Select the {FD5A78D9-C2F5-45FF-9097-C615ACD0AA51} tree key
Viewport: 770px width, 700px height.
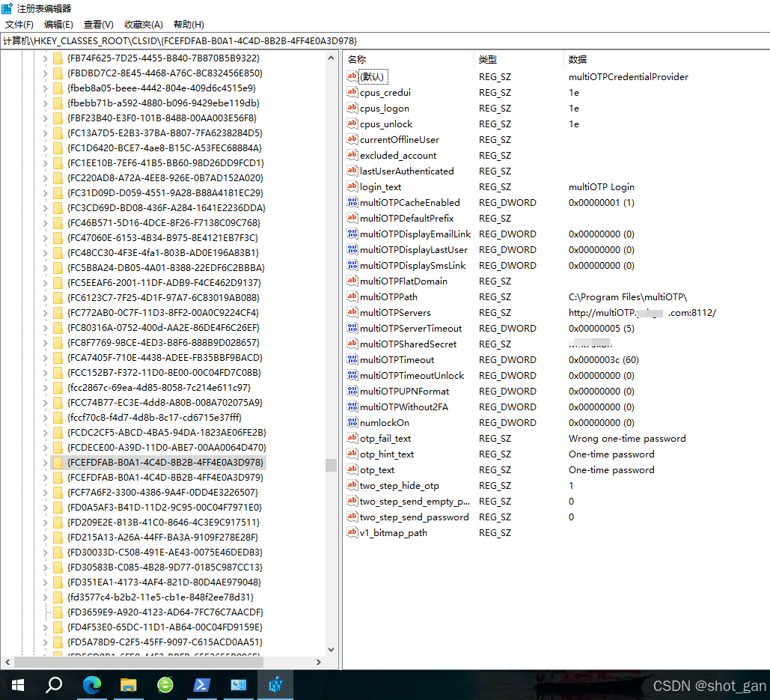(165, 642)
